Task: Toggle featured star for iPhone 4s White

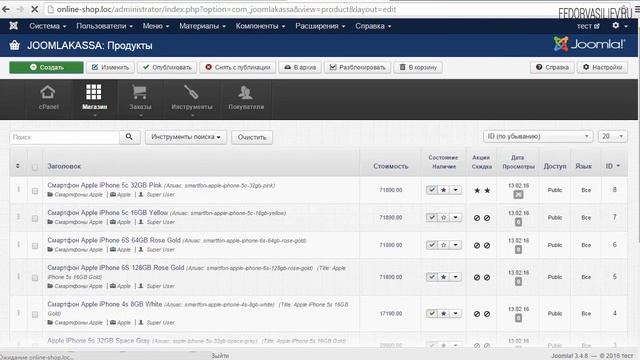Action: 444,313
